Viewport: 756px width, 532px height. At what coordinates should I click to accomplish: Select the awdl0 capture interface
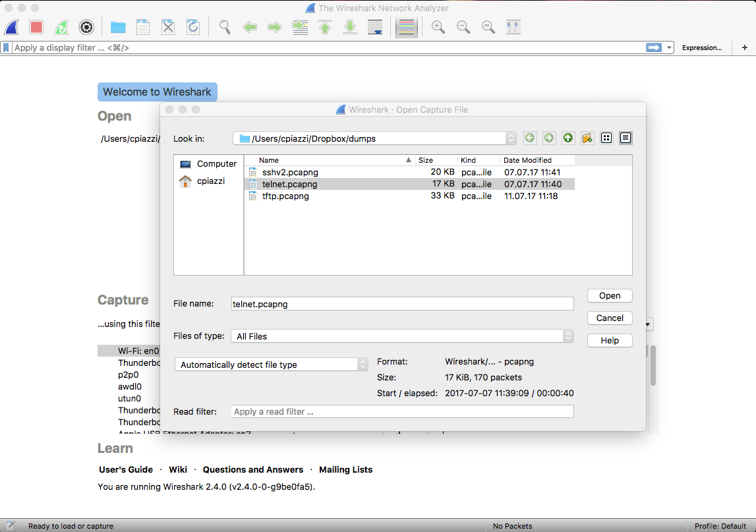(x=130, y=387)
